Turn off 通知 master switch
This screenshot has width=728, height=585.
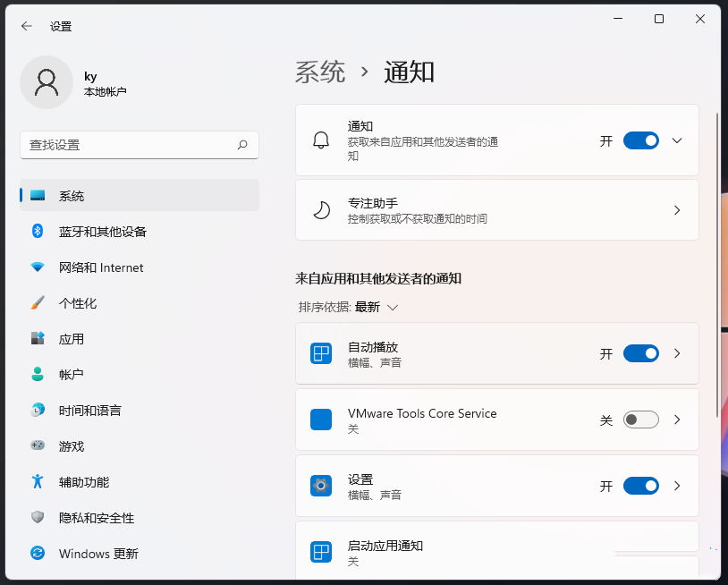[x=639, y=140]
